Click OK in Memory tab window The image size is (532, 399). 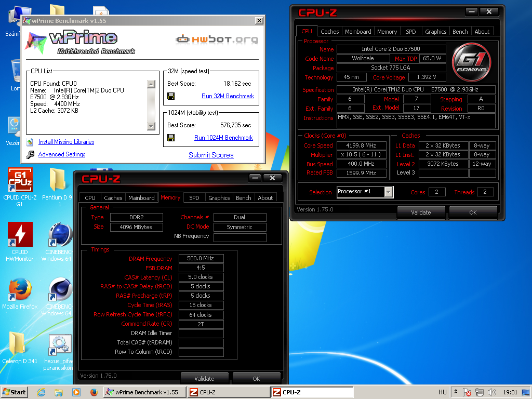[x=256, y=378]
